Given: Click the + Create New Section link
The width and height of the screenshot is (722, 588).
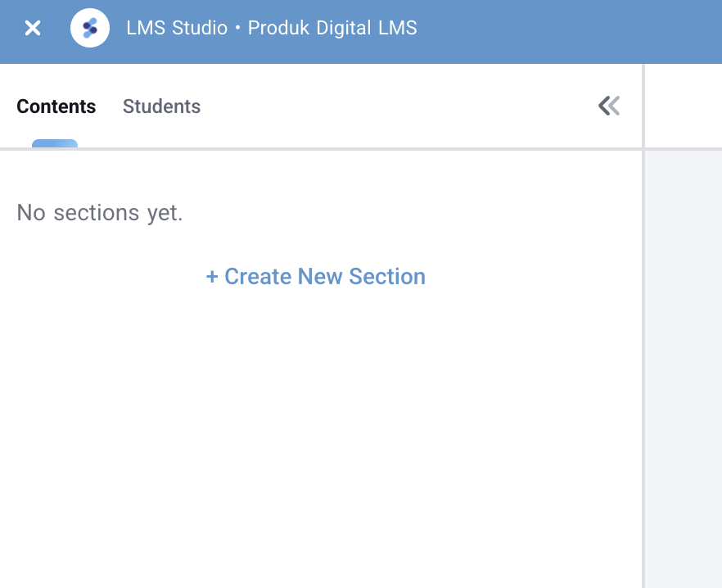Looking at the screenshot, I should coord(316,277).
